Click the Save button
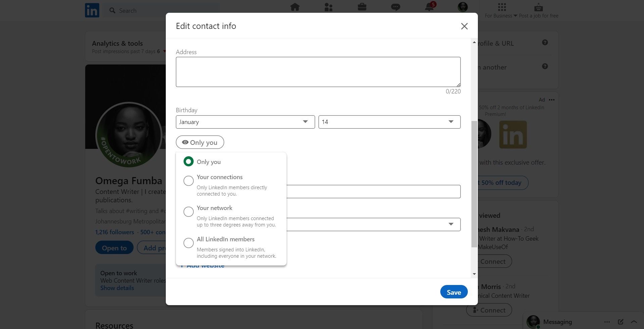Image resolution: width=644 pixels, height=329 pixels. click(x=453, y=292)
